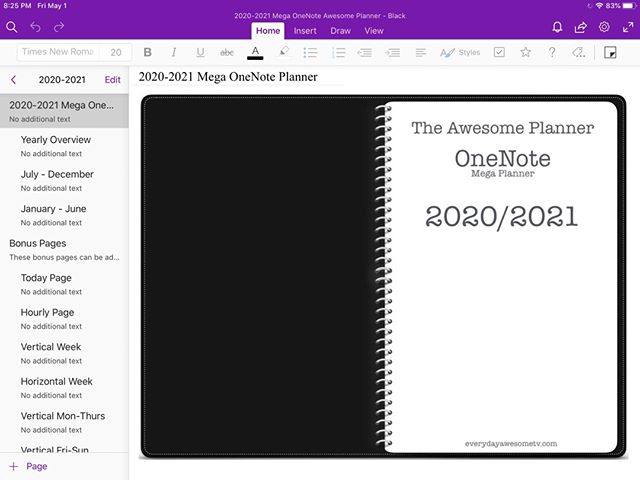Open more tags options
640x480 pixels.
pyautogui.click(x=579, y=52)
